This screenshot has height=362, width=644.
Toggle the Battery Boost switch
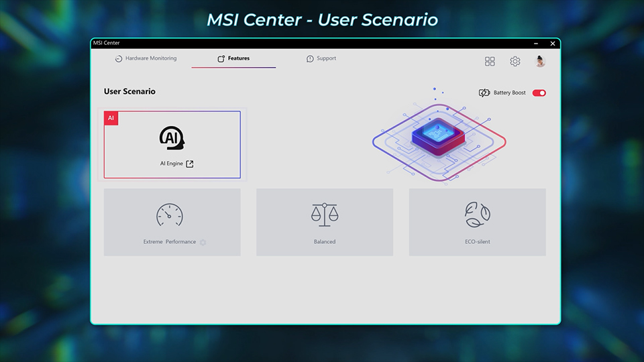539,93
